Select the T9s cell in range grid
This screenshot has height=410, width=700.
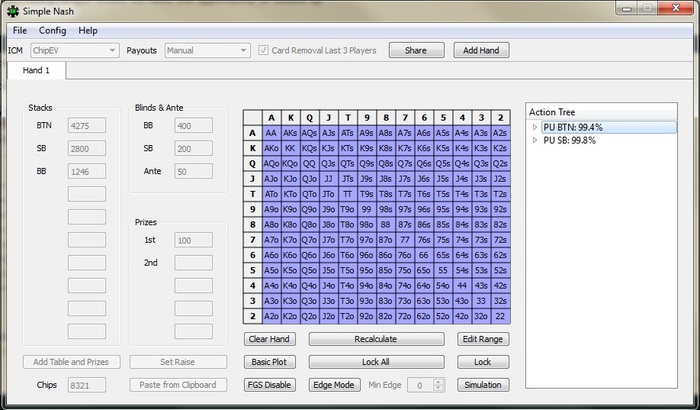367,194
